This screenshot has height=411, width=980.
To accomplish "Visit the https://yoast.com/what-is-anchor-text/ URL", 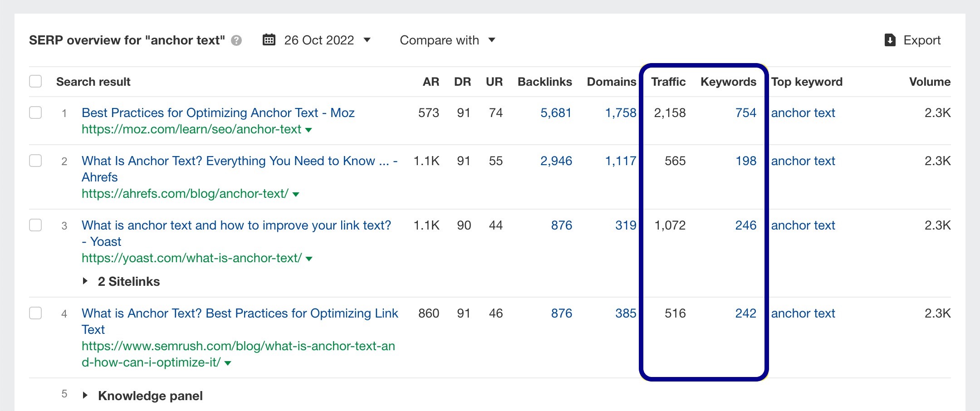I will [x=191, y=258].
